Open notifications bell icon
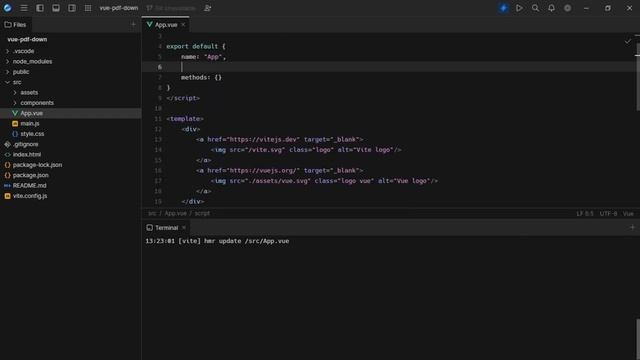Screen dimensions: 640x360 [x=551, y=8]
